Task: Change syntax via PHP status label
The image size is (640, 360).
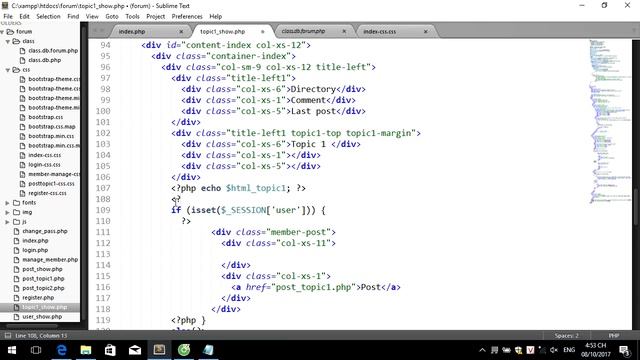Action: (614, 336)
